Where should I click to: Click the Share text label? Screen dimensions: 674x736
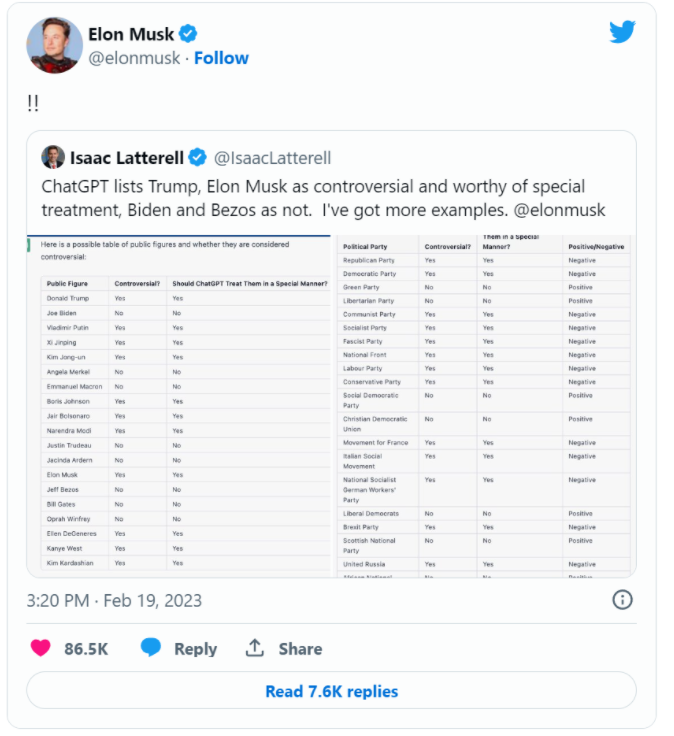click(x=300, y=649)
